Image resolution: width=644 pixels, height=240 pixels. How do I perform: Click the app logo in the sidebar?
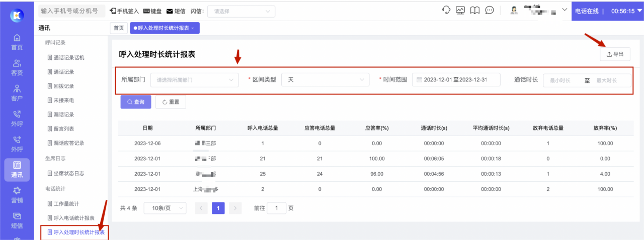(x=17, y=15)
